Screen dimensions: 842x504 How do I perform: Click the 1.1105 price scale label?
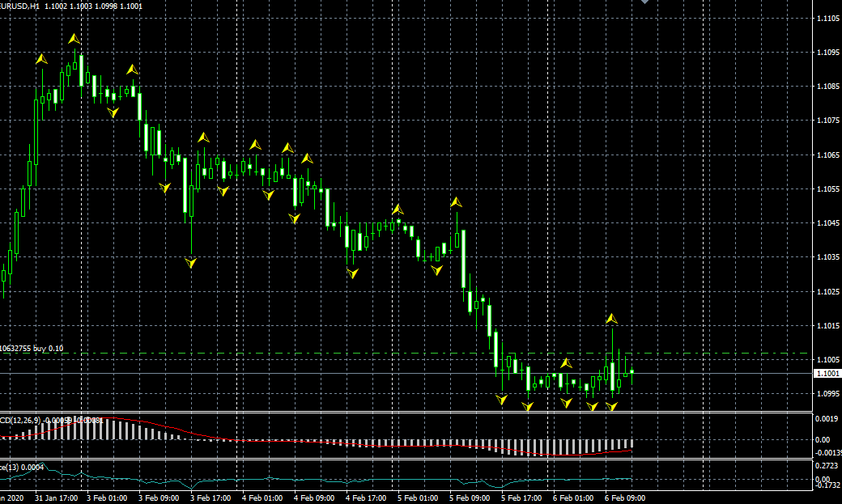click(x=827, y=19)
